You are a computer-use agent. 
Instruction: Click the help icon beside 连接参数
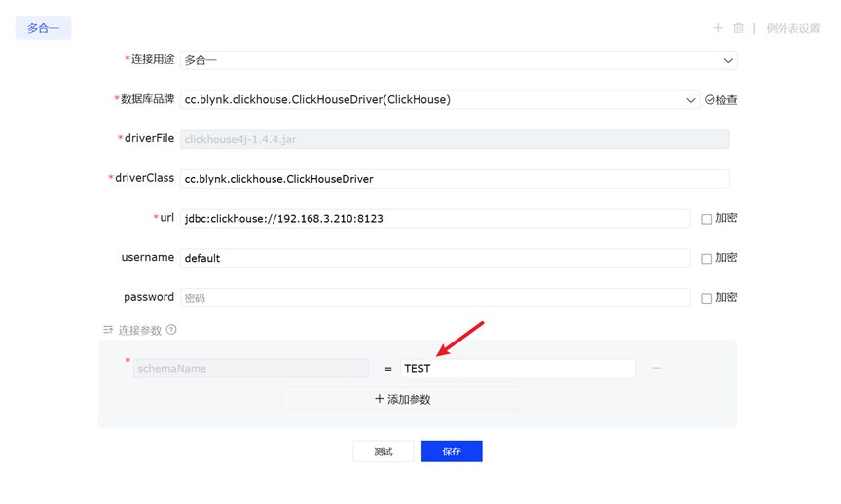(171, 330)
